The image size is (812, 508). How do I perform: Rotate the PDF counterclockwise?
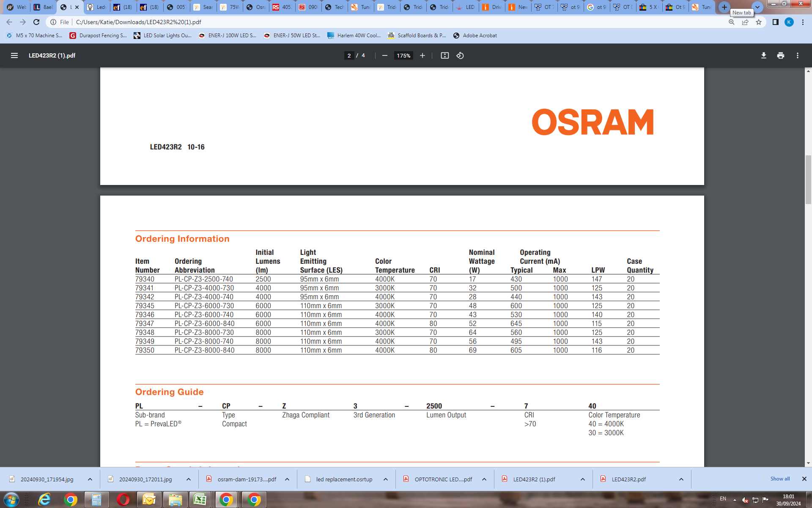tap(460, 55)
